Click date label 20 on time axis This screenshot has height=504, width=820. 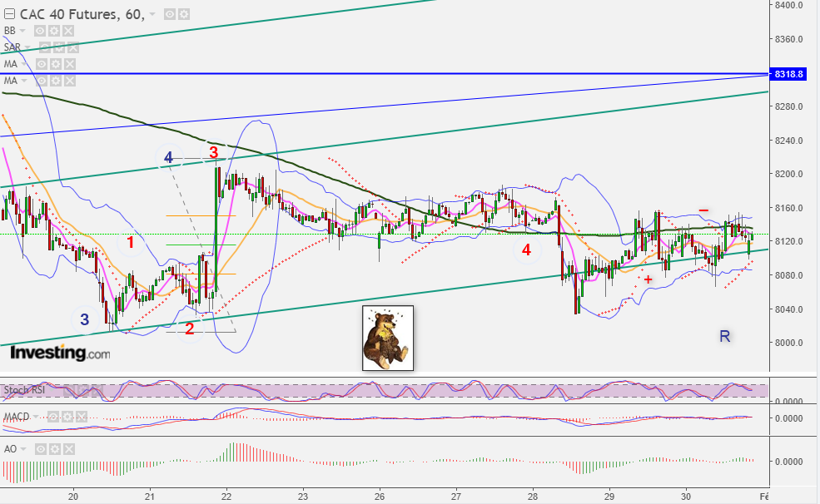[73, 497]
